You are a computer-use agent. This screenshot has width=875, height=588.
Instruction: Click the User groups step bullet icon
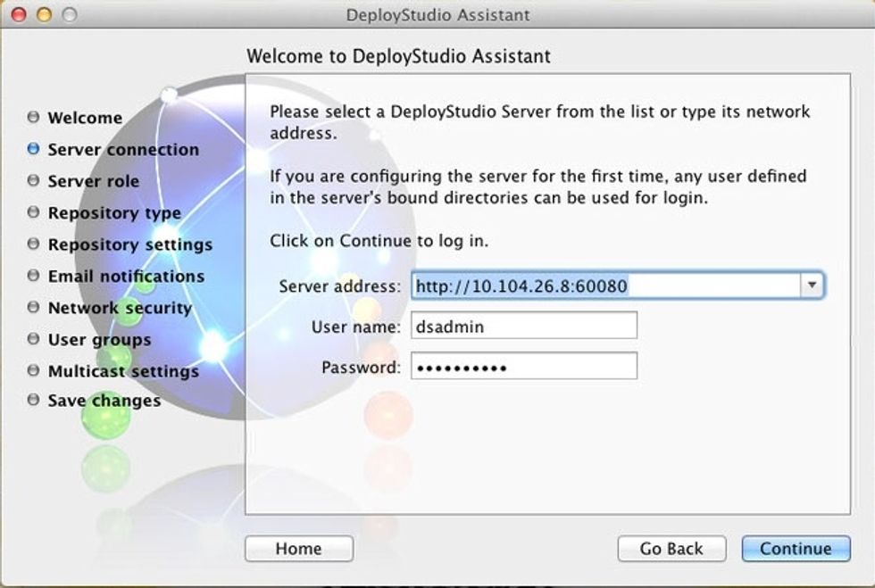(34, 339)
